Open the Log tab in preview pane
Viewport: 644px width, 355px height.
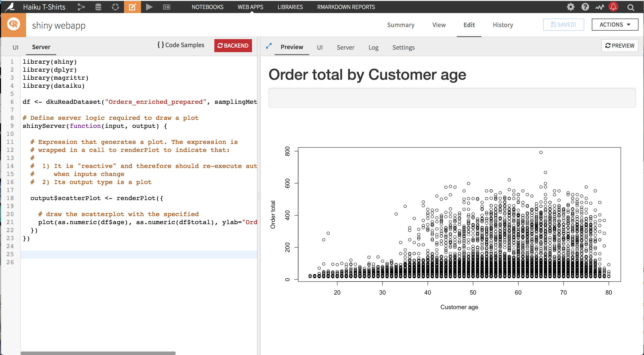click(x=373, y=47)
